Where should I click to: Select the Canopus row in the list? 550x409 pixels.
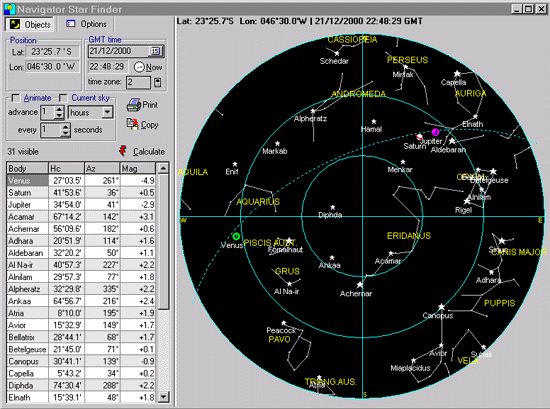81,361
